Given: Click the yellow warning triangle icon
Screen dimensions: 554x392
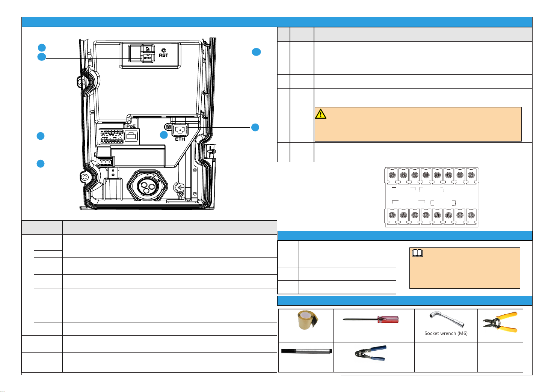Looking at the screenshot, I should 320,114.
